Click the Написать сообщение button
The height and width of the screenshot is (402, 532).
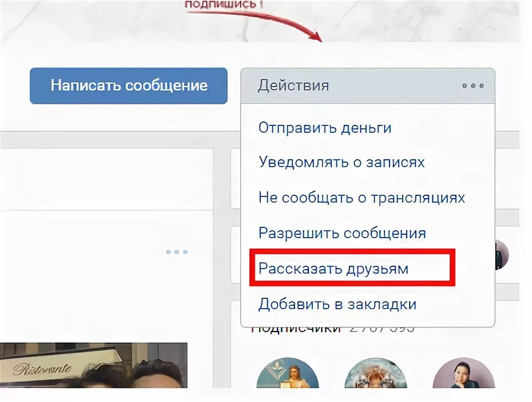(x=129, y=85)
